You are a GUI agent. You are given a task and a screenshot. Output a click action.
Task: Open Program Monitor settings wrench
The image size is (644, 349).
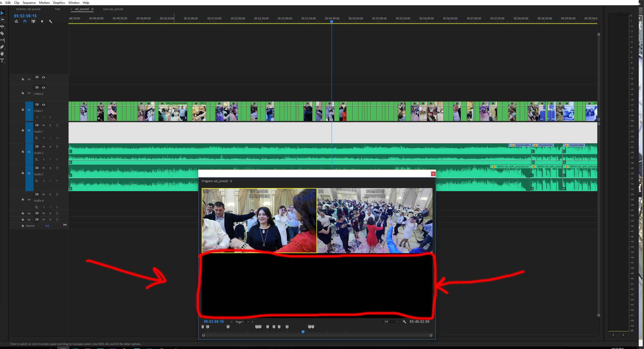[x=404, y=322]
